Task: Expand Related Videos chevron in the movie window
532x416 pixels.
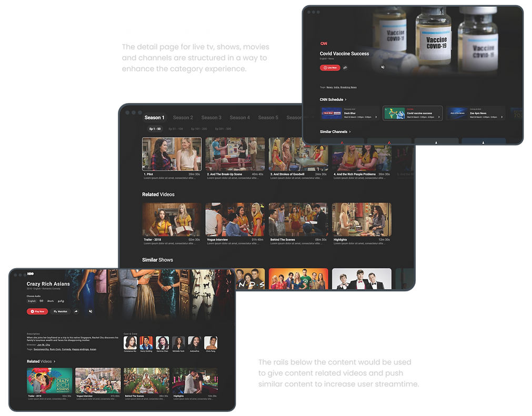Action: 54,362
